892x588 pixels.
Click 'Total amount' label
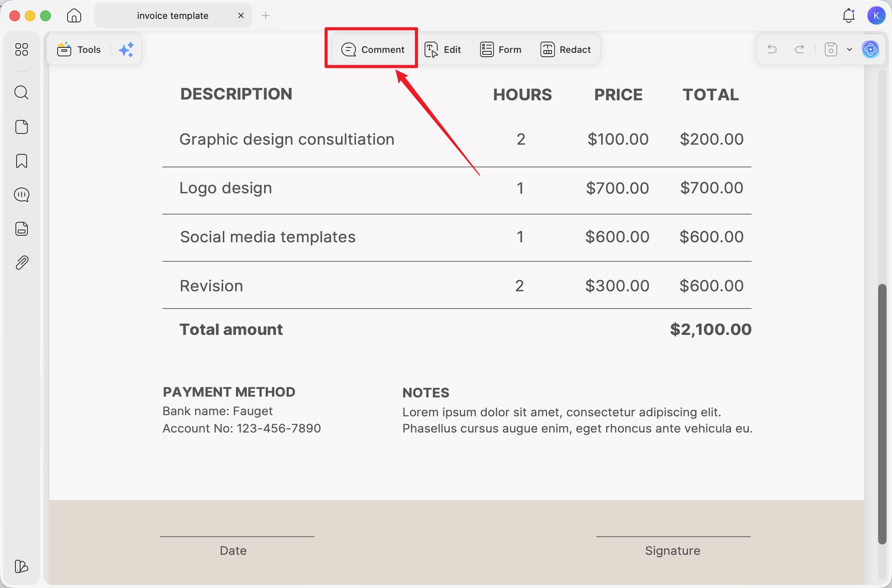pyautogui.click(x=231, y=329)
